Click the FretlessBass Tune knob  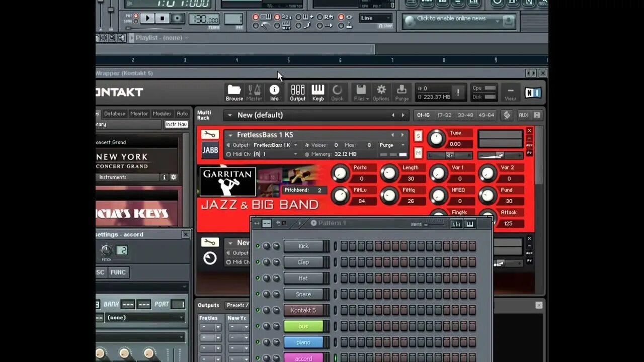(x=436, y=138)
